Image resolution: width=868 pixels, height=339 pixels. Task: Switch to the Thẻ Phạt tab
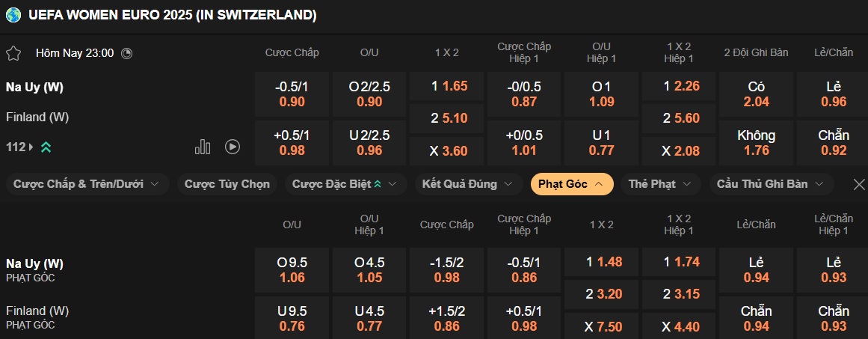click(x=659, y=184)
